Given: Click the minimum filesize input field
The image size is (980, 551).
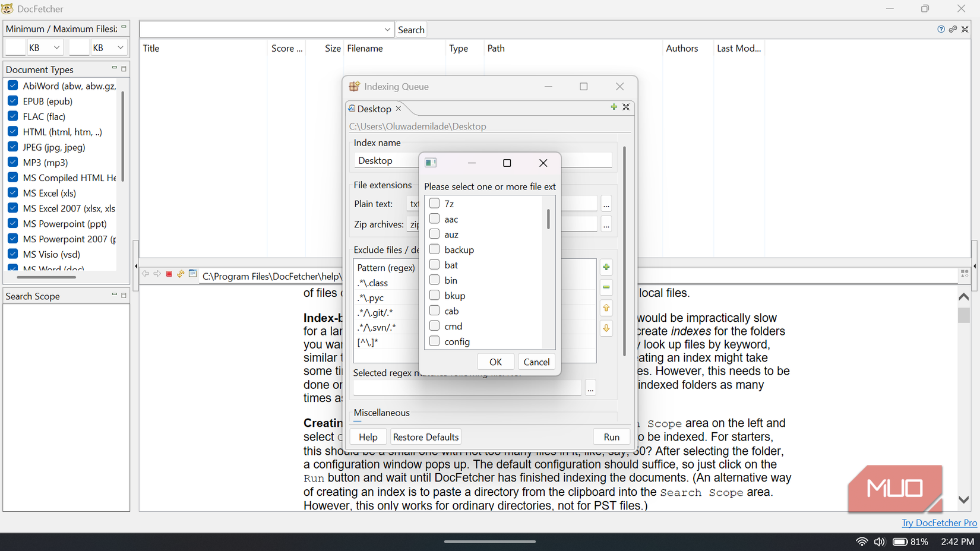Looking at the screenshot, I should click(15, 47).
